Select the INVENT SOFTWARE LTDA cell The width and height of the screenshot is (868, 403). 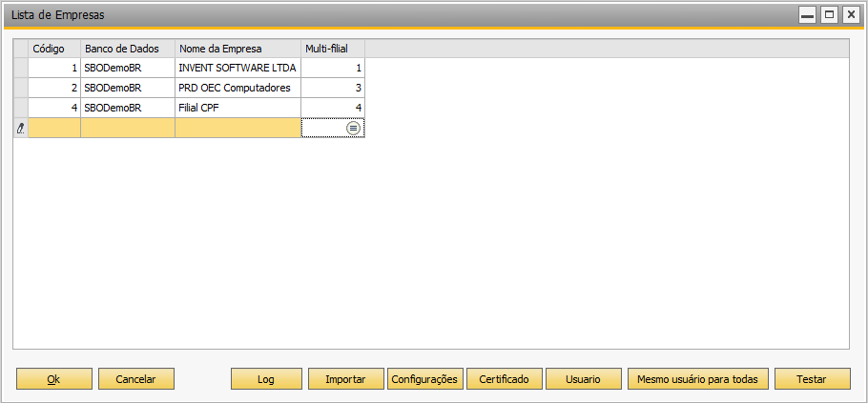tap(238, 68)
